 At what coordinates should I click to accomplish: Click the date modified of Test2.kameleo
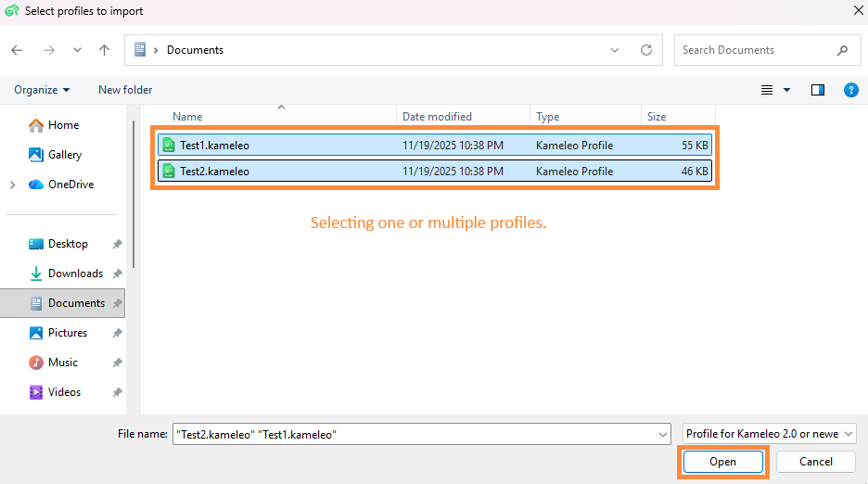tap(453, 172)
